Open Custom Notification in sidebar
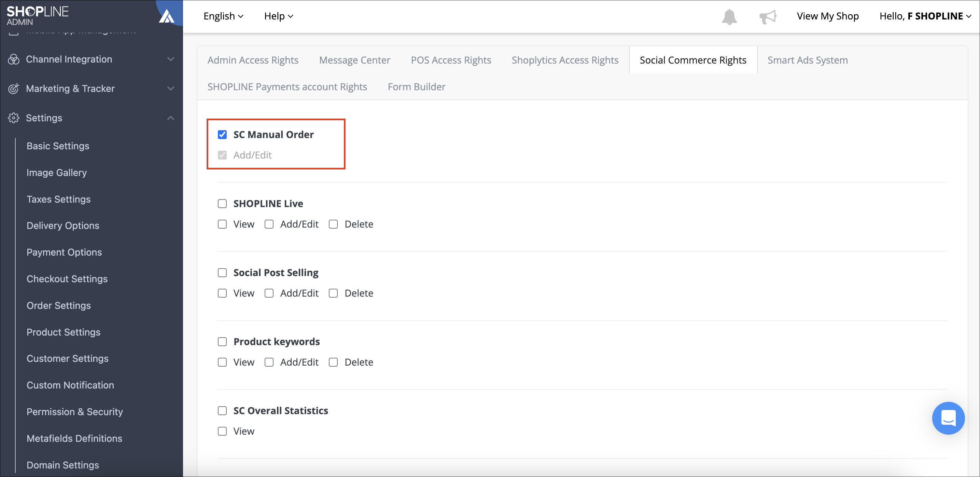This screenshot has height=477, width=980. [70, 385]
